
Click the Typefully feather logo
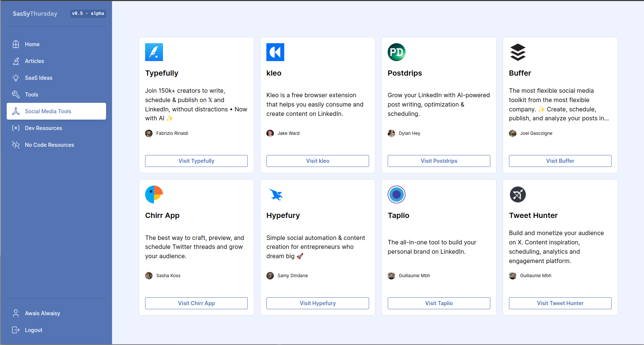pos(154,52)
